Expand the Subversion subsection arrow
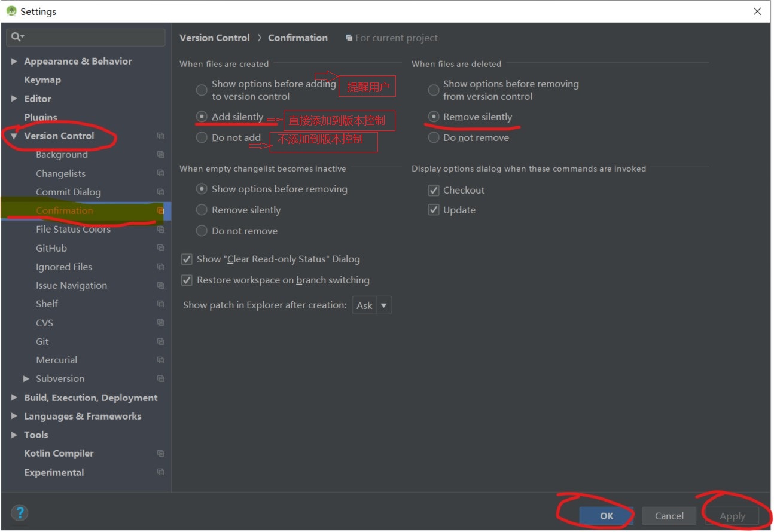774x532 pixels. (26, 378)
